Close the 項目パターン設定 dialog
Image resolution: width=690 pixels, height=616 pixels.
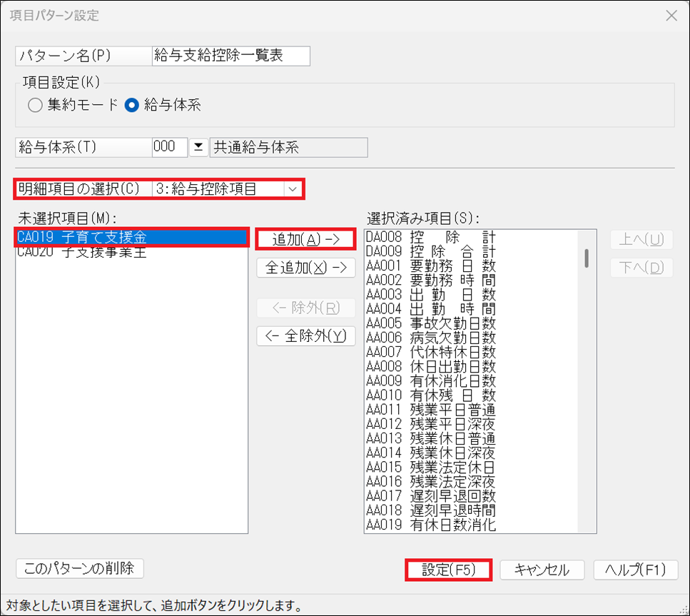click(x=671, y=16)
